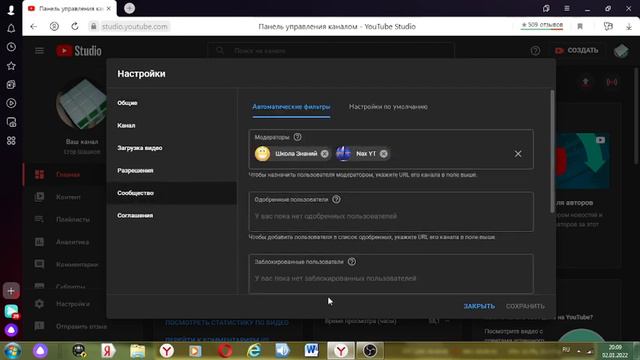Go back with browser back arrow
This screenshot has height=360, width=640.
(x=33, y=27)
